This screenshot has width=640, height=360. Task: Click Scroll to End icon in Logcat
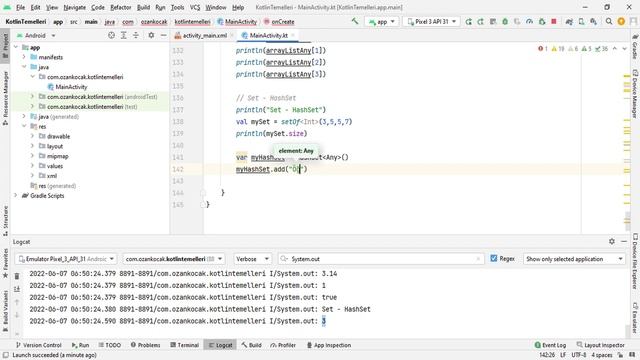pyautogui.click(x=17, y=289)
